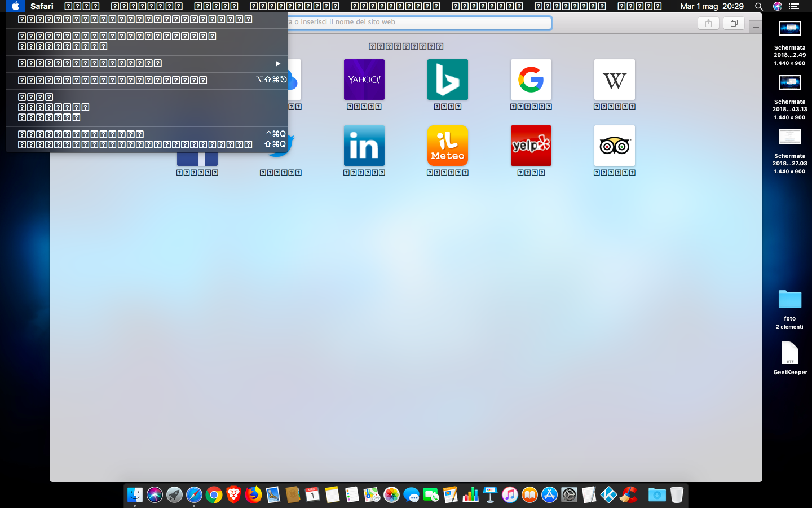The height and width of the screenshot is (508, 812).
Task: Open Reminders from the Dock
Action: (352, 495)
